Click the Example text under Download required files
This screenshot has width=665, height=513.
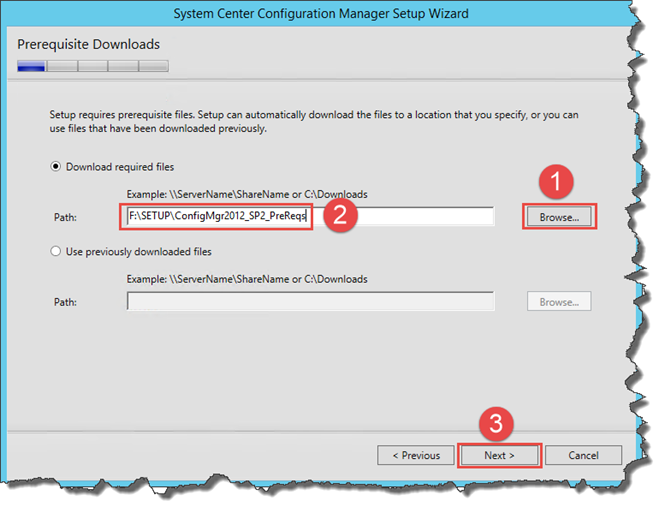click(x=247, y=194)
